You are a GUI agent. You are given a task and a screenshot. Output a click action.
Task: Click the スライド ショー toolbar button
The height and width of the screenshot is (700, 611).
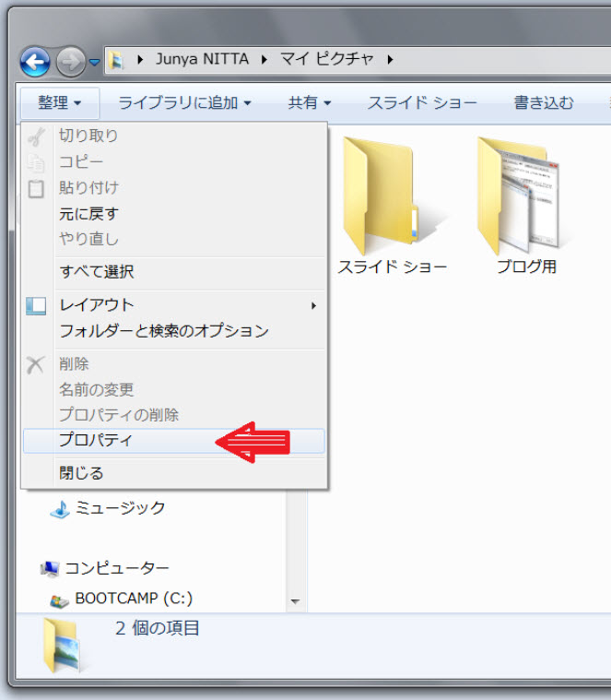(421, 102)
